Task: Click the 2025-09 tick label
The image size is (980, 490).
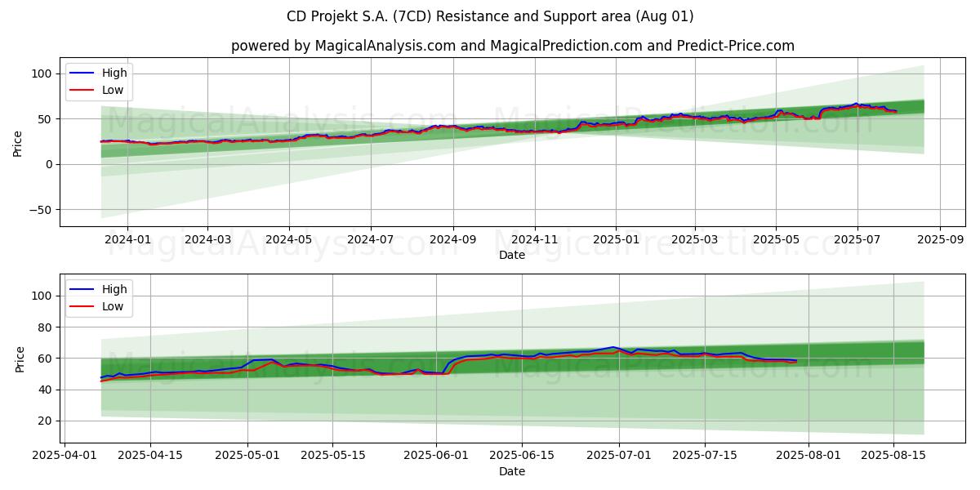Action: pyautogui.click(x=940, y=239)
